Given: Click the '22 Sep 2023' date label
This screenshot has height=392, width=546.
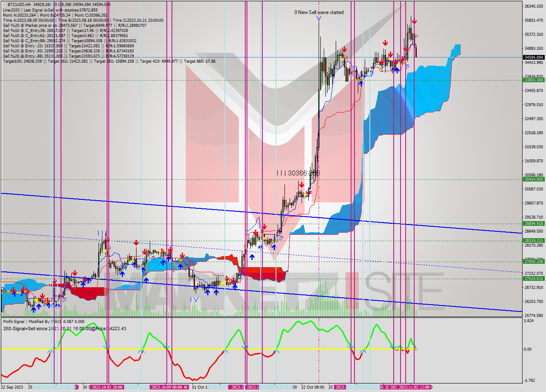Looking at the screenshot, I should pos(12,387).
